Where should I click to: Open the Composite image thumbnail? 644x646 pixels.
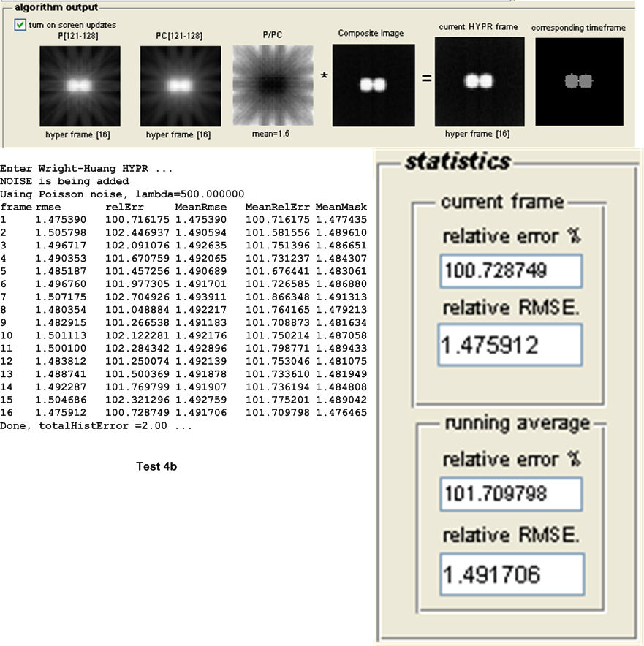click(x=373, y=85)
